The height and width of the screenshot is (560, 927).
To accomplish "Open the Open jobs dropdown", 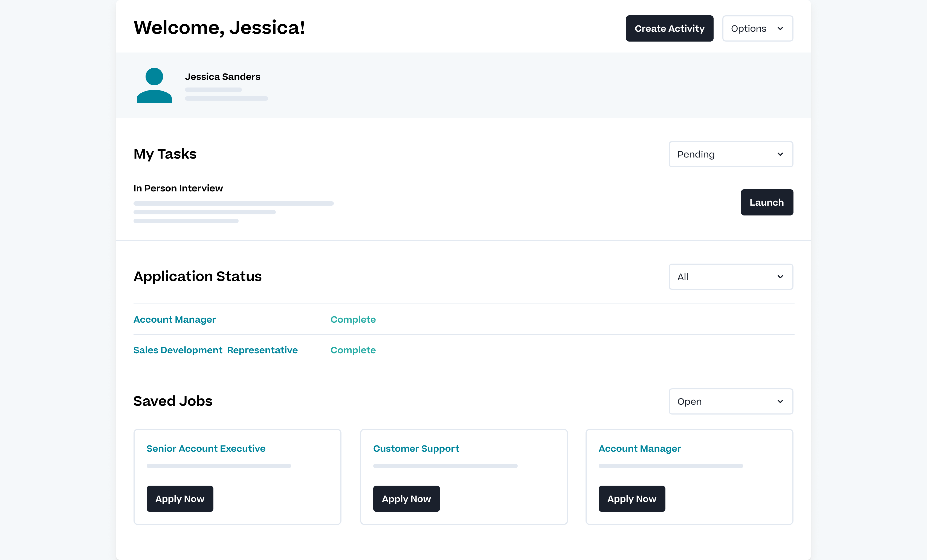I will tap(730, 401).
